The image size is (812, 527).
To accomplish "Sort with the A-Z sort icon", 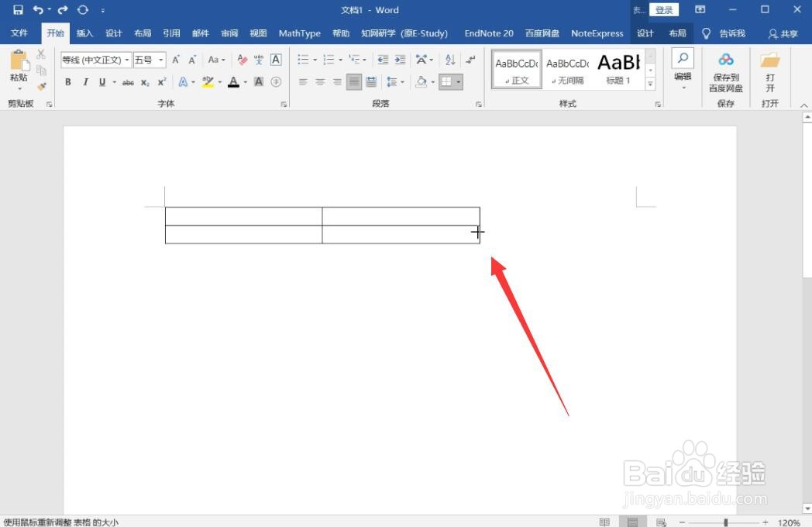I will 450,60.
